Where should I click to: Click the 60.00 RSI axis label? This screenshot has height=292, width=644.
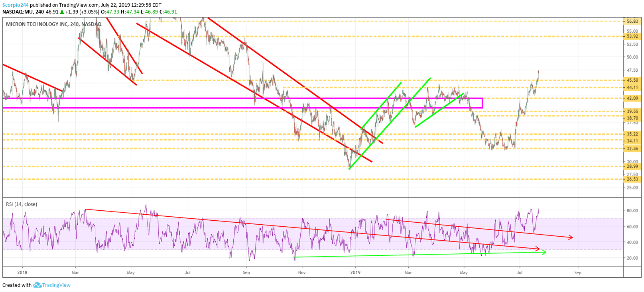(x=632, y=227)
